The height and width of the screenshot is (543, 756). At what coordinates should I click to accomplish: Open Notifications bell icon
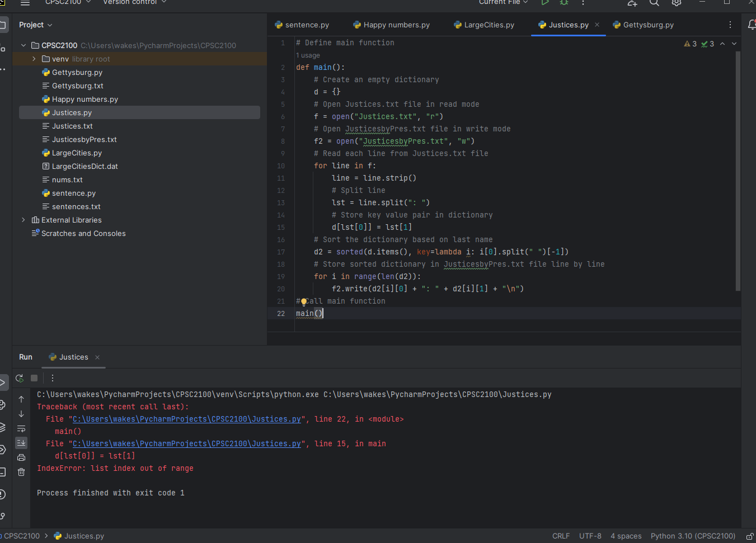(x=752, y=25)
